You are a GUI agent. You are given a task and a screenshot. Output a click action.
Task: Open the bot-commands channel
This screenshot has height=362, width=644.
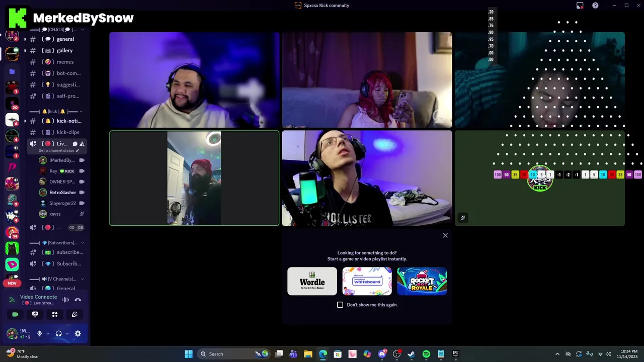click(56, 73)
